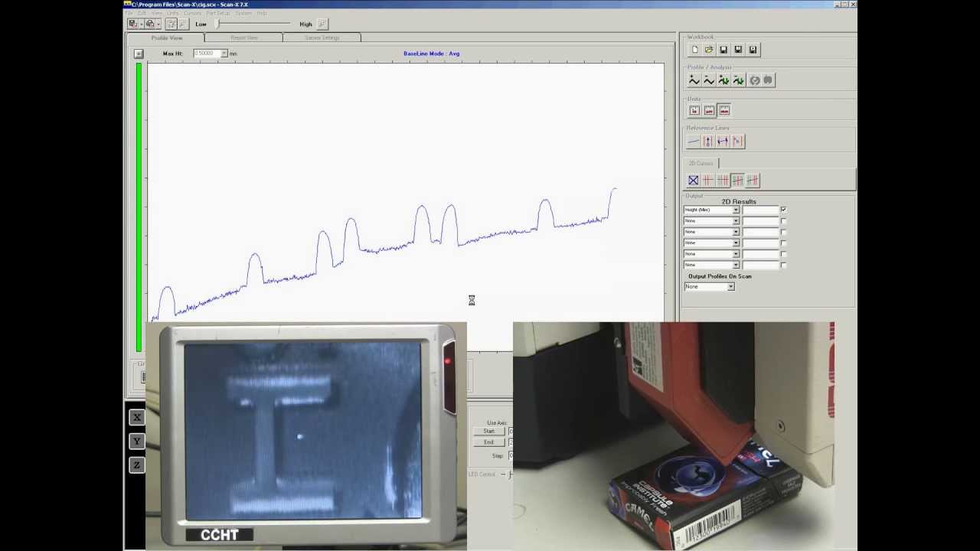Open the Part Setup menu
The image size is (980, 551).
218,13
